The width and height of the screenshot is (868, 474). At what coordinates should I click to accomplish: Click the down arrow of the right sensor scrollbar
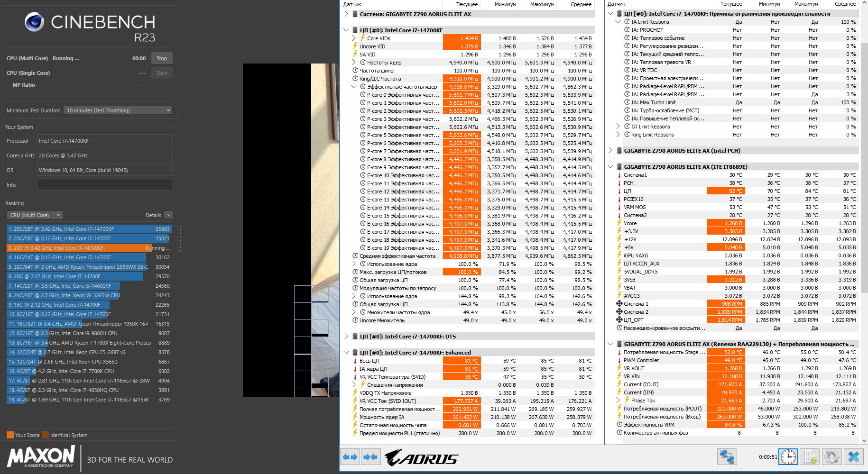864,441
